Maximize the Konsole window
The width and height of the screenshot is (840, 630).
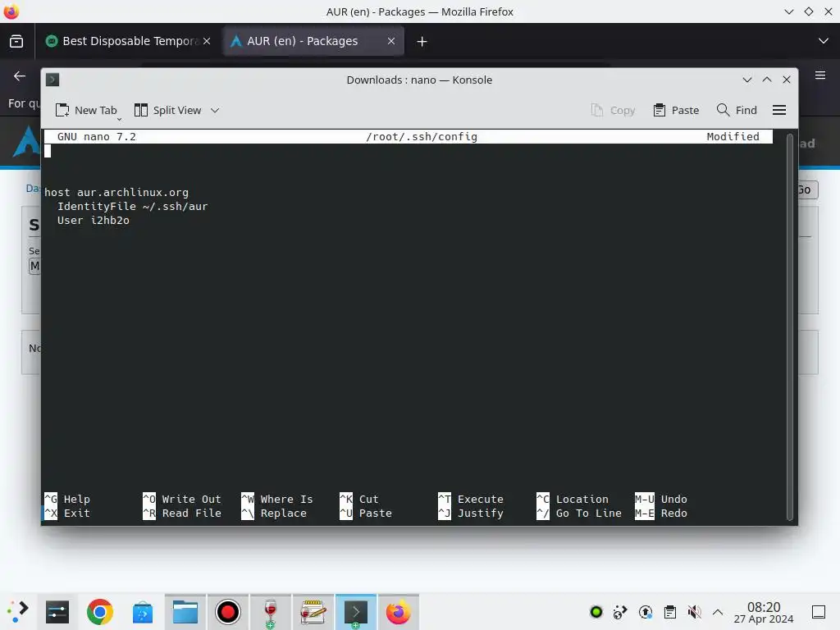coord(767,80)
